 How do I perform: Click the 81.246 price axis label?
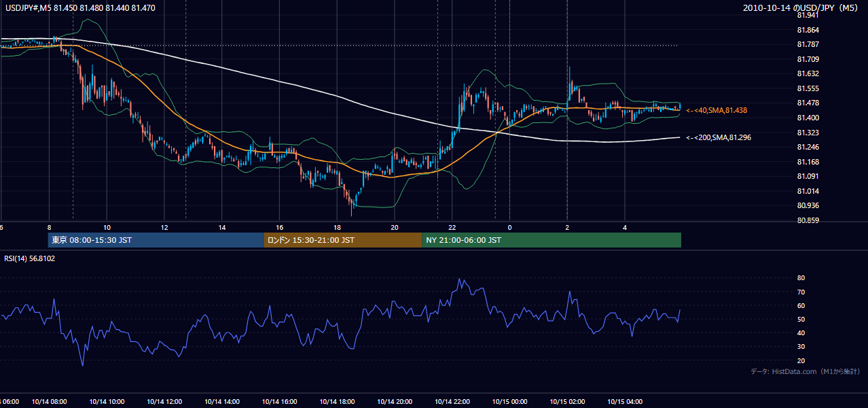pos(808,147)
